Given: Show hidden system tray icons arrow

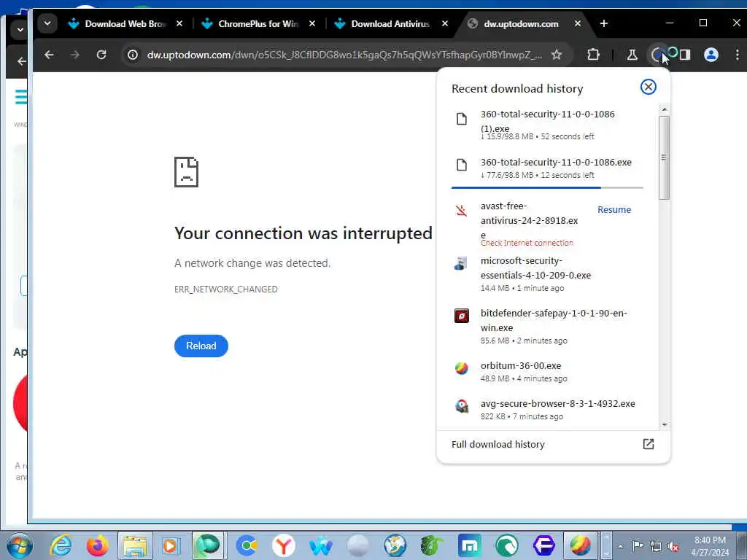Looking at the screenshot, I should coord(620,546).
